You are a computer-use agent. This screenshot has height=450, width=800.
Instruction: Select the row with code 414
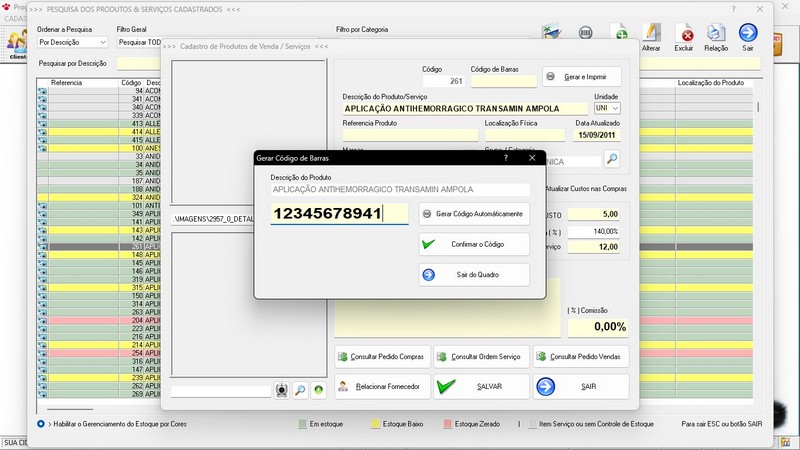point(99,132)
